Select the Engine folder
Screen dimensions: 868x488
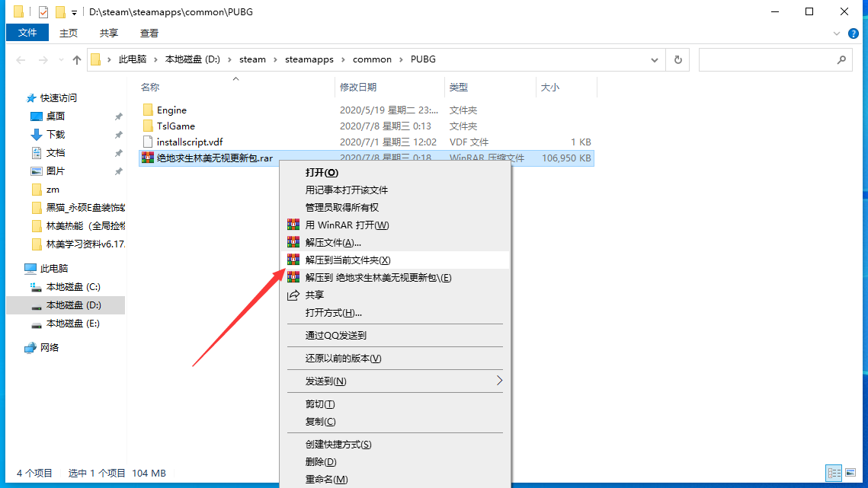tap(171, 110)
